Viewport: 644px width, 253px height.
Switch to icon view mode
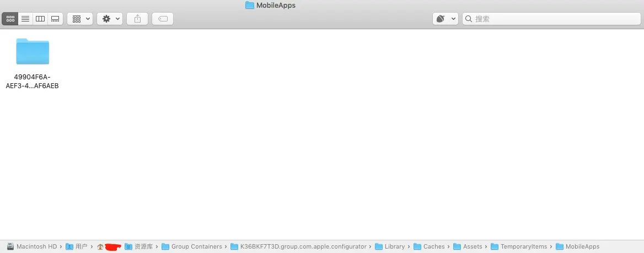(10, 19)
